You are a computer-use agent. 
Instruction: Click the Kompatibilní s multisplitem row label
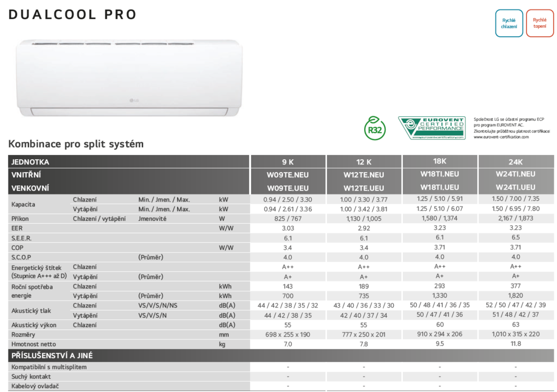(x=49, y=367)
